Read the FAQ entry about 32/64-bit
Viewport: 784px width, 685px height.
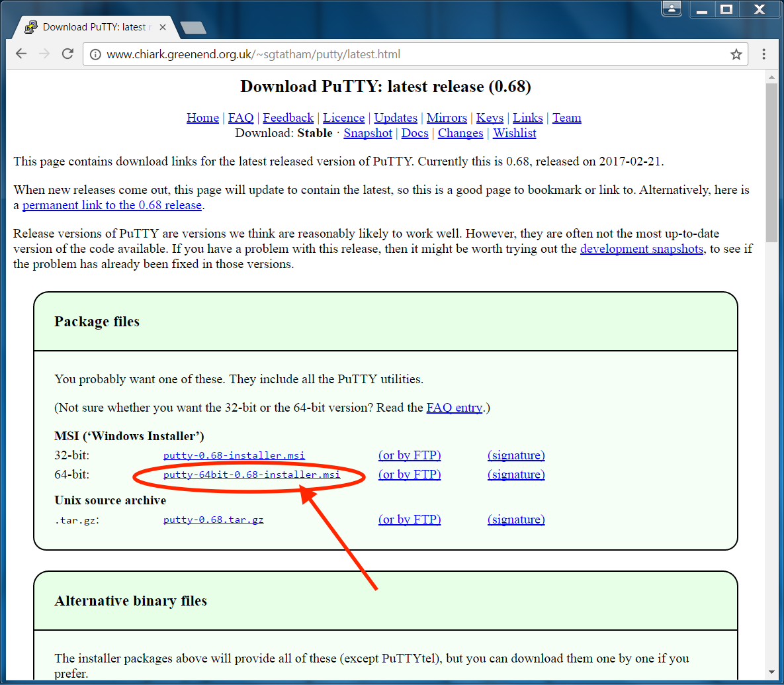[x=455, y=408]
